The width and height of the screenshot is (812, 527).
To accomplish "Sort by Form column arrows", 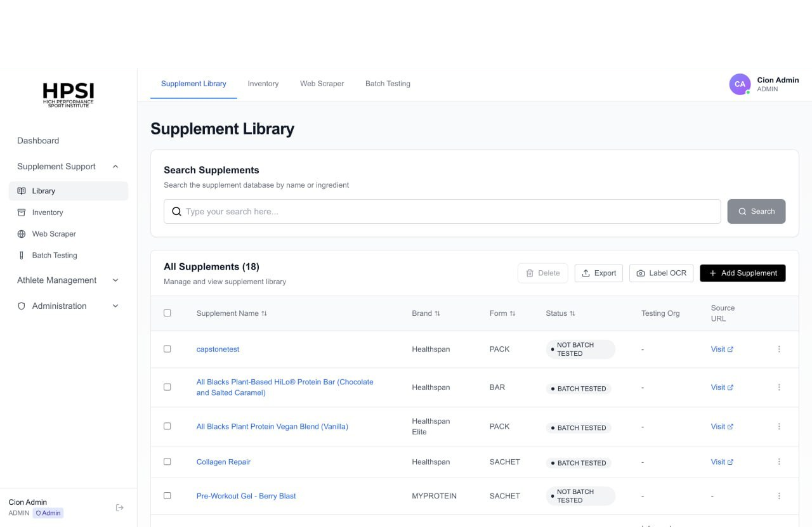I will 513,313.
